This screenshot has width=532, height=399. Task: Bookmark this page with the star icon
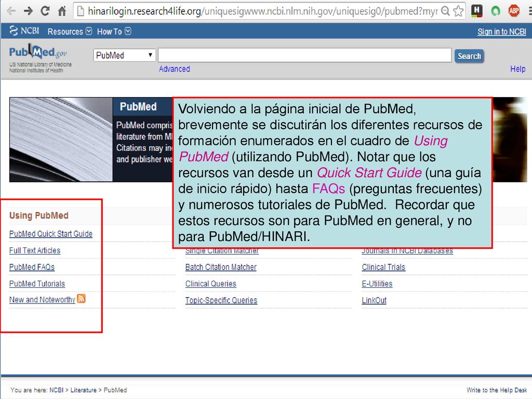point(458,11)
